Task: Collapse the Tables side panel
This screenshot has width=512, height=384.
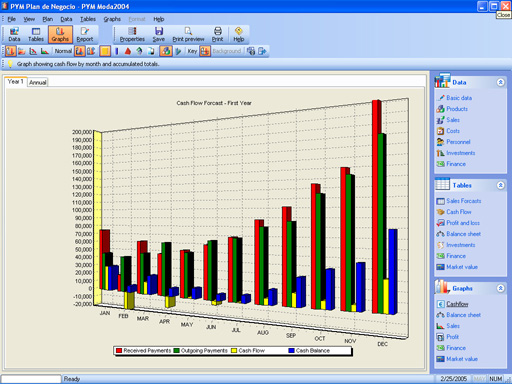Action: point(500,185)
